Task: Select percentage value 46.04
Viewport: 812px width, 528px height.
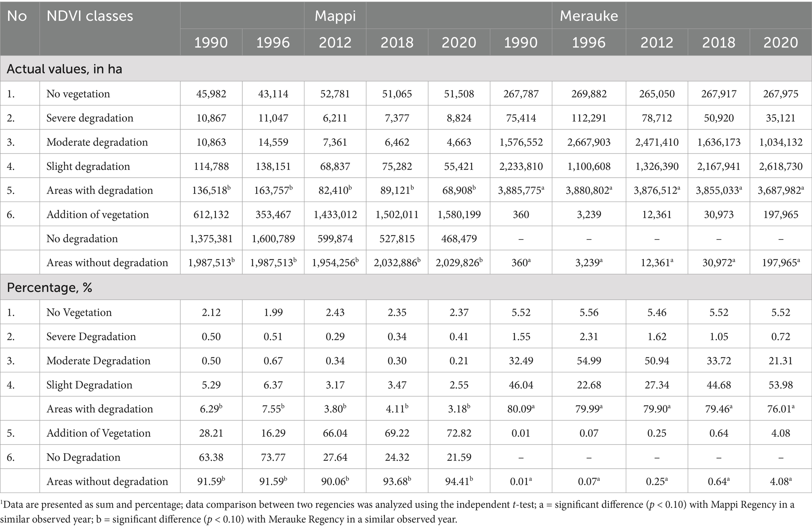Action: (521, 385)
